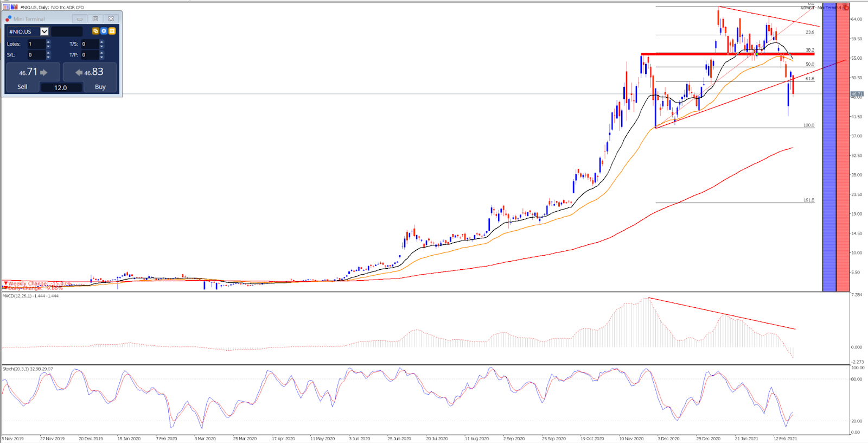The height and width of the screenshot is (443, 868).
Task: Decrease the T/S value with the down arrow
Action: click(x=101, y=46)
